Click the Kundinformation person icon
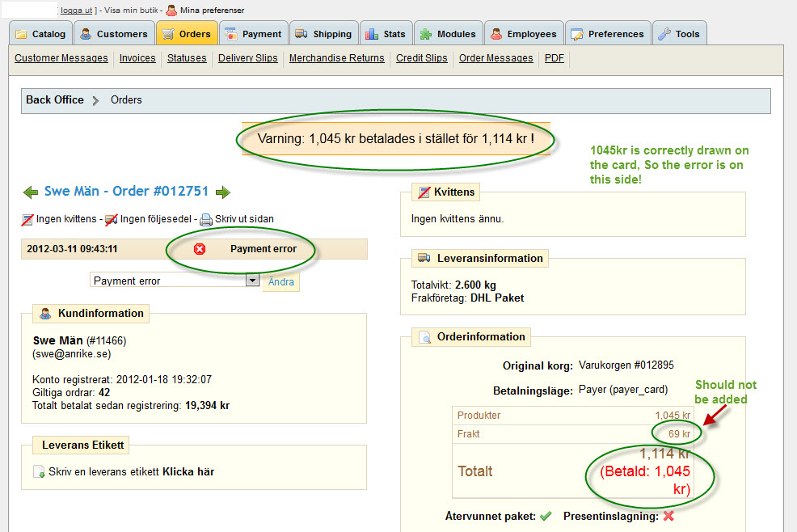 [45, 314]
